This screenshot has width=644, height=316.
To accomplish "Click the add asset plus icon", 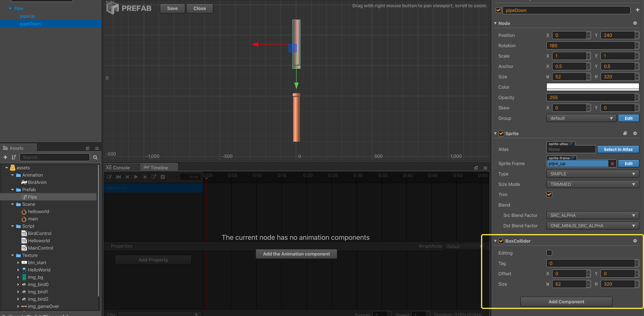I will tap(5, 157).
